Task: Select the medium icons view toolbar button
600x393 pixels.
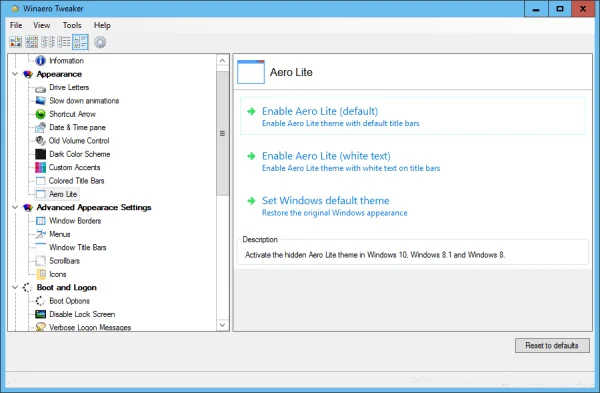Action: click(31, 42)
